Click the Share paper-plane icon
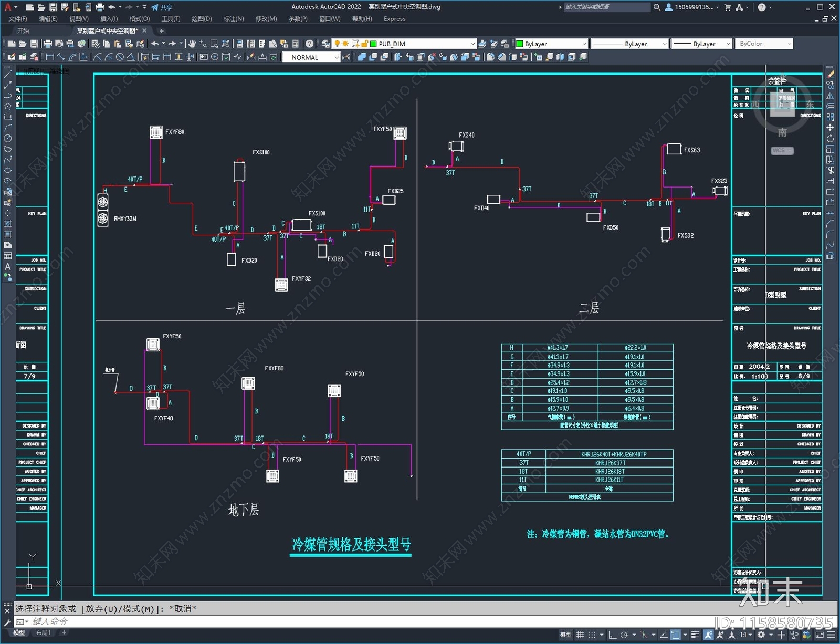 [x=155, y=7]
